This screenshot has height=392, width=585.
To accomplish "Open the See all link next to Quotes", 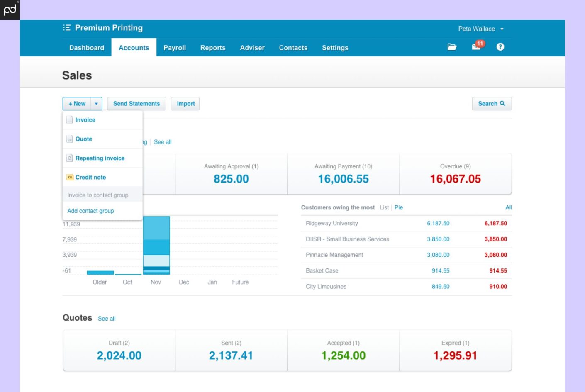I will [107, 318].
